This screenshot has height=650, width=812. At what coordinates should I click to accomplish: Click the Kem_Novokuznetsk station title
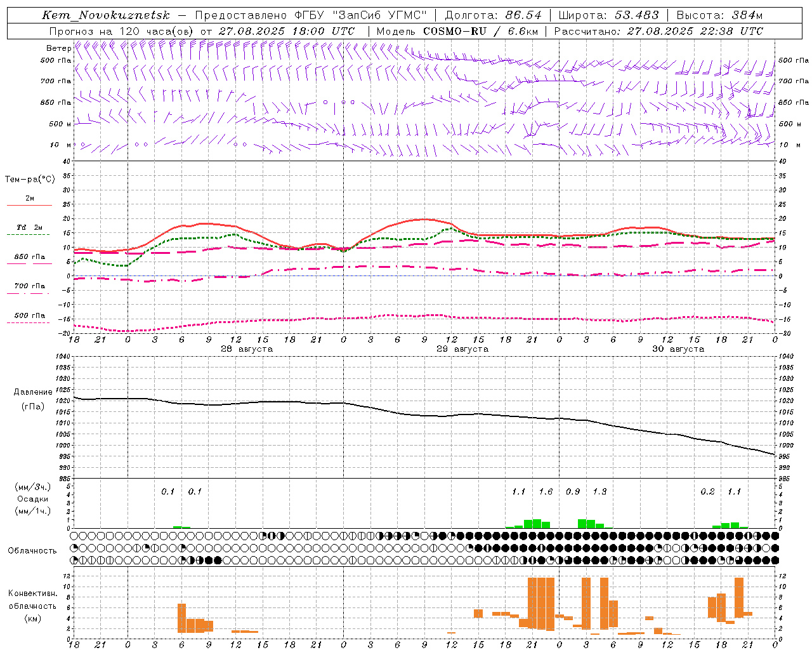tap(106, 15)
